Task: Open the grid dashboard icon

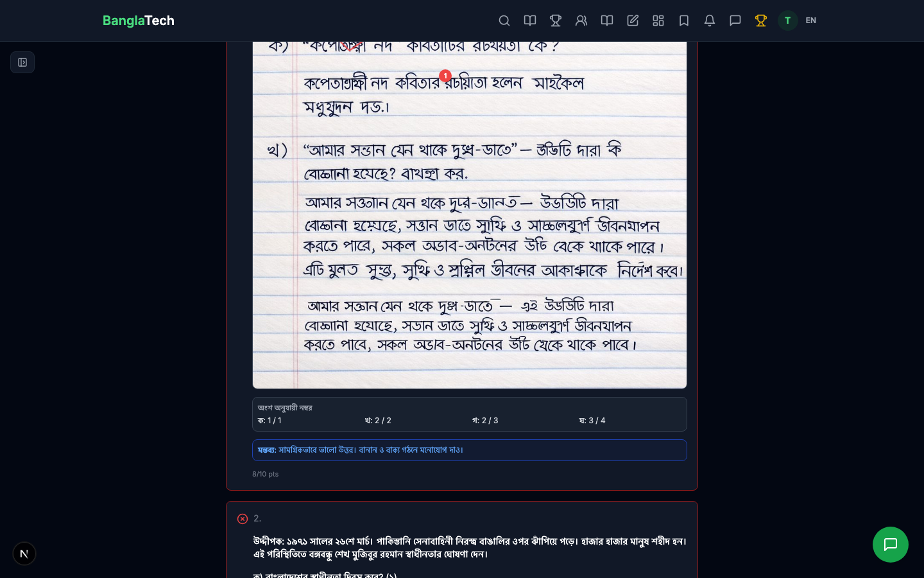Action: point(658,21)
